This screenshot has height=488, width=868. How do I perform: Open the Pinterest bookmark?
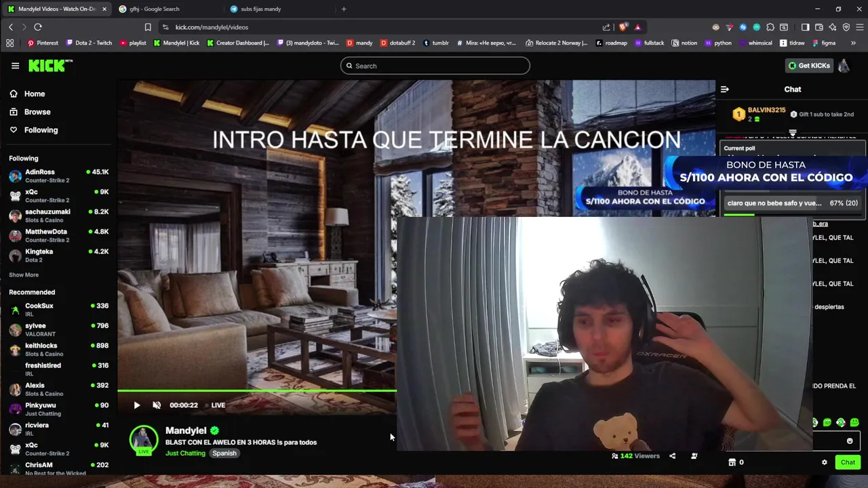[x=42, y=43]
